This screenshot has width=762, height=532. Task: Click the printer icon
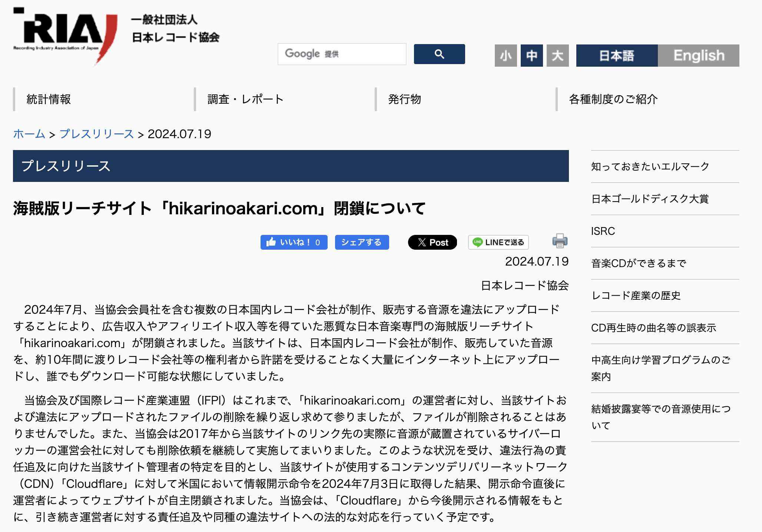tap(560, 241)
